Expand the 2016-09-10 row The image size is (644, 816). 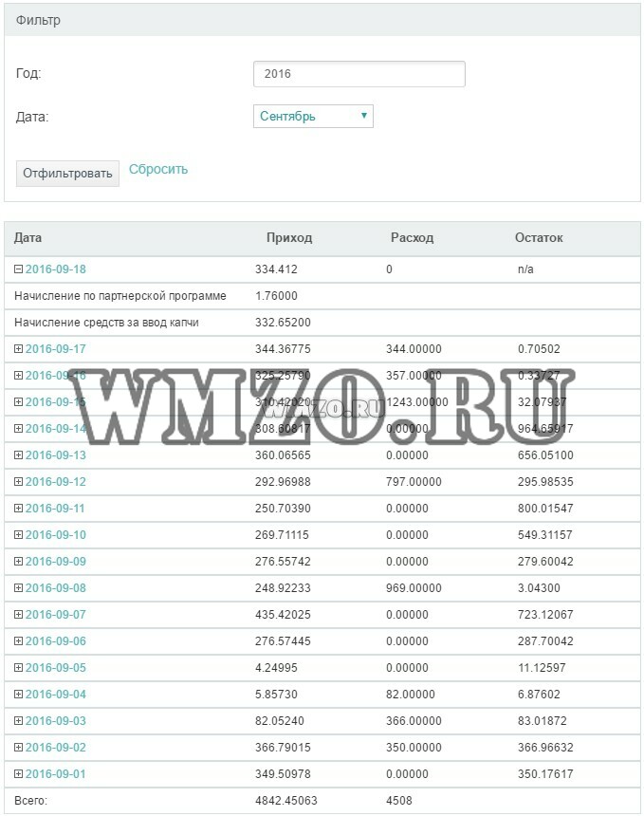pyautogui.click(x=18, y=534)
